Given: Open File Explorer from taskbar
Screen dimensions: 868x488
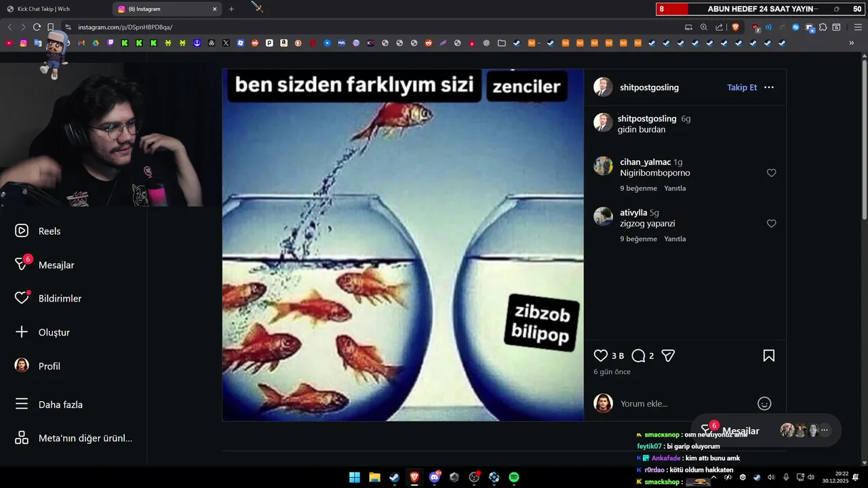Looking at the screenshot, I should point(374,477).
